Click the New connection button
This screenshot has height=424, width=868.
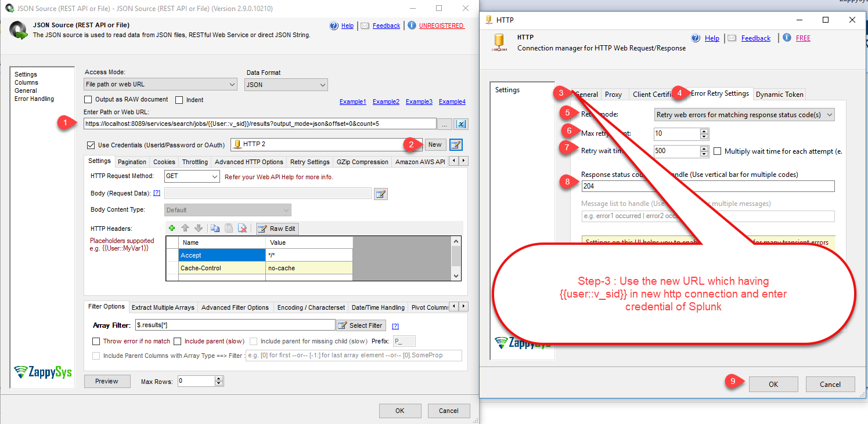coord(435,144)
